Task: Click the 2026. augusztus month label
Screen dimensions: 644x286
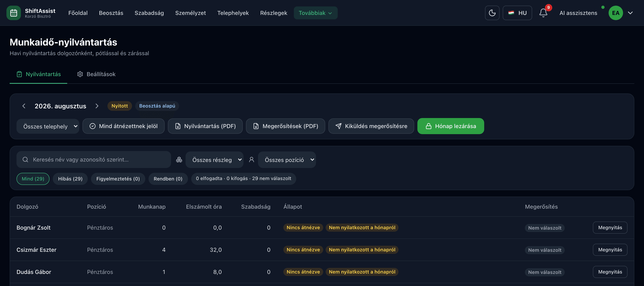Action: [x=60, y=106]
